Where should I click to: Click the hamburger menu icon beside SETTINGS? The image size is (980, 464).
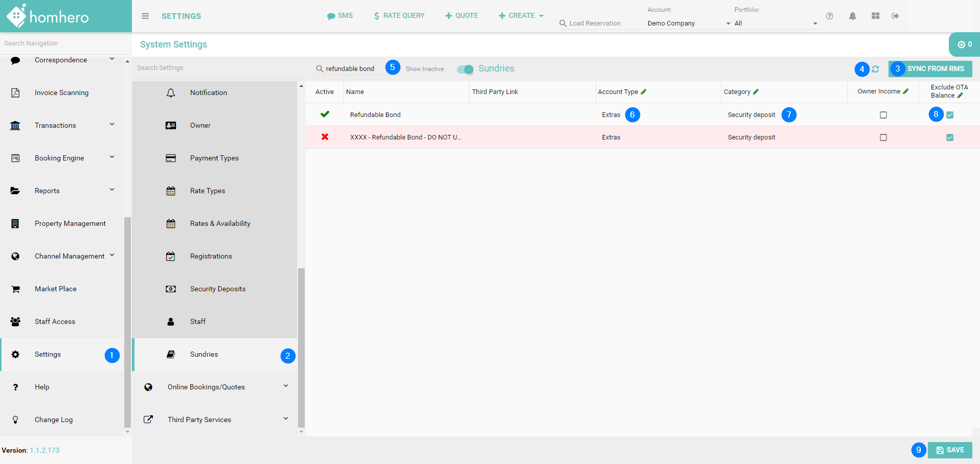(145, 16)
